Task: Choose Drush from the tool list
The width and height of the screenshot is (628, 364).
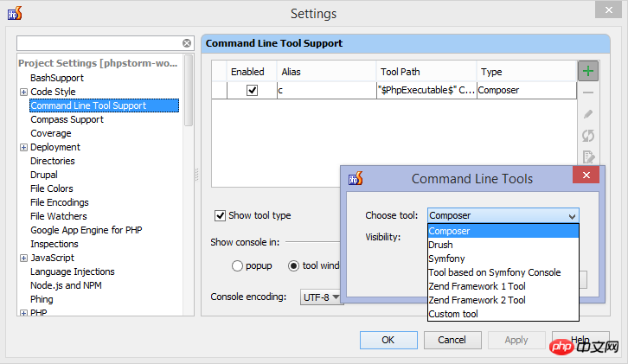Action: [x=441, y=245]
